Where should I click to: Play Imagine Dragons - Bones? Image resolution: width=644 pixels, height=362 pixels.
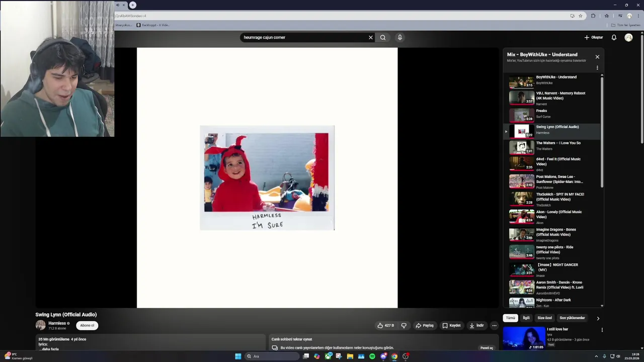552,234
